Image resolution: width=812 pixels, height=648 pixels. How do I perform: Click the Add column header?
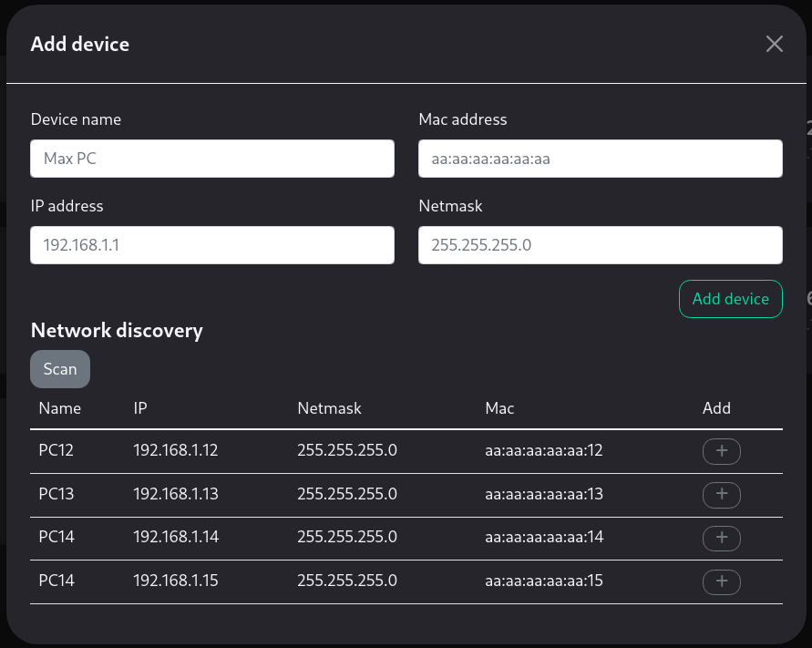point(716,408)
